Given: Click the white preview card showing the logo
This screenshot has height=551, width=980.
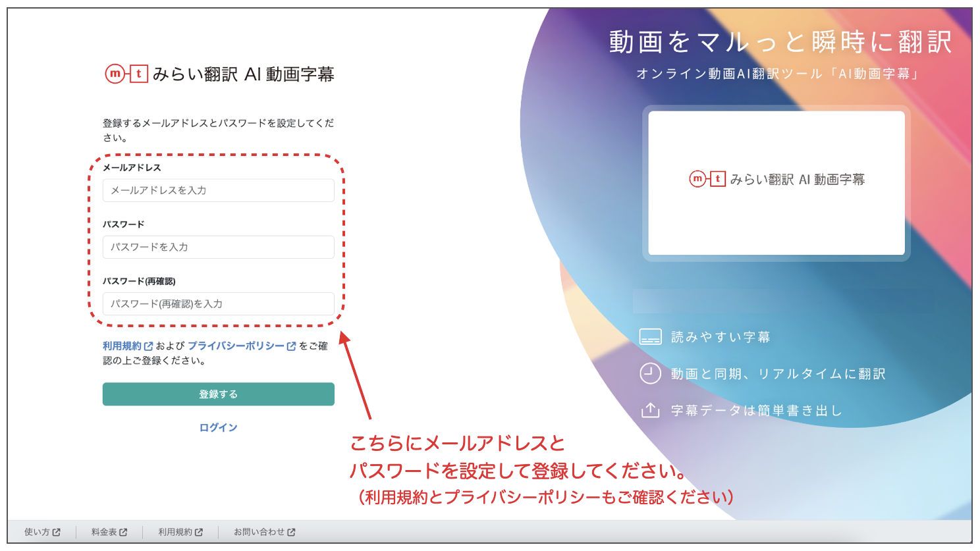Looking at the screenshot, I should (x=776, y=183).
